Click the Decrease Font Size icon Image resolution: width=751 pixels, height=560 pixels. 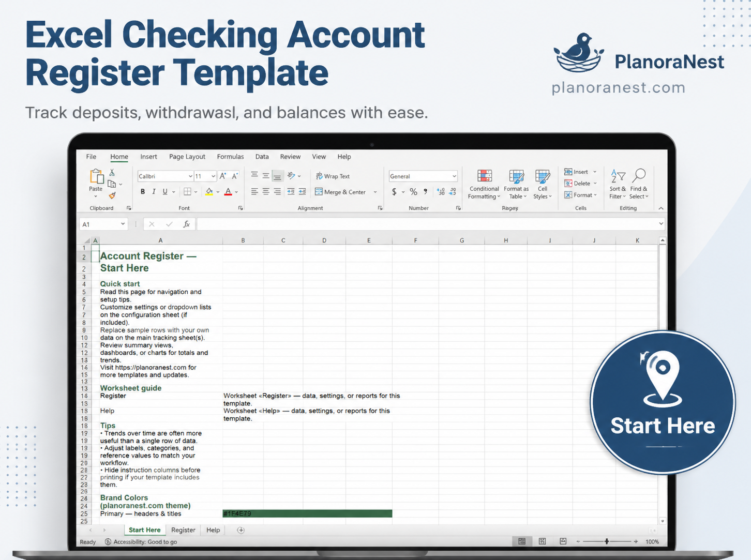point(235,176)
